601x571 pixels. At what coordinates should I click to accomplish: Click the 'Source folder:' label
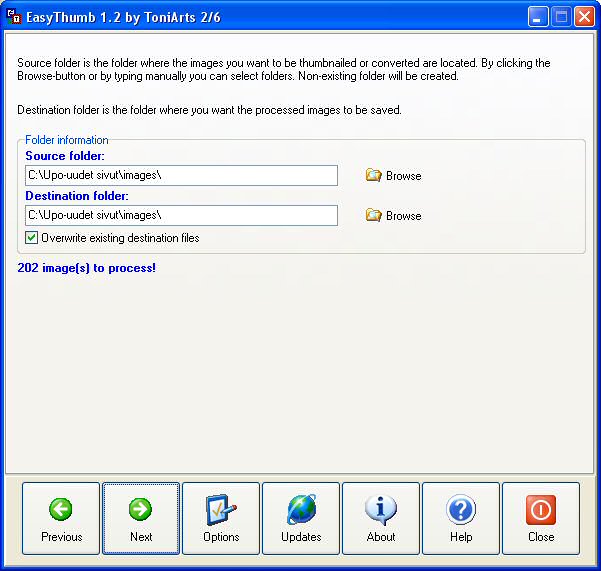pyautogui.click(x=65, y=156)
